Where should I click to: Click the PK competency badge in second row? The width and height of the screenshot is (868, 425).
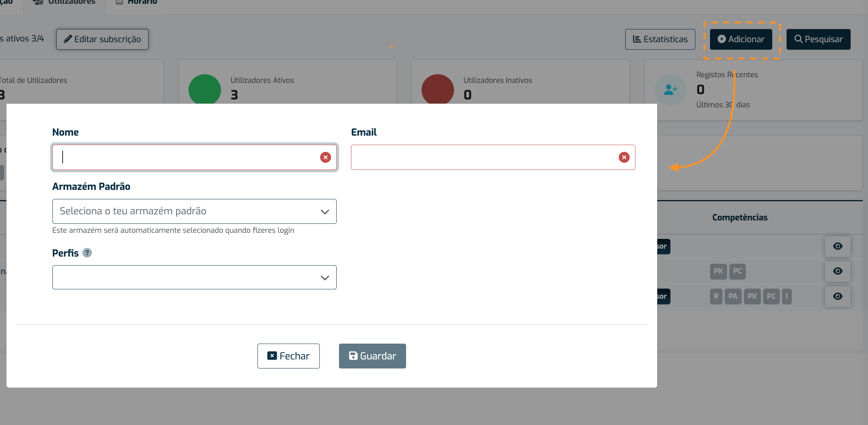pos(718,271)
